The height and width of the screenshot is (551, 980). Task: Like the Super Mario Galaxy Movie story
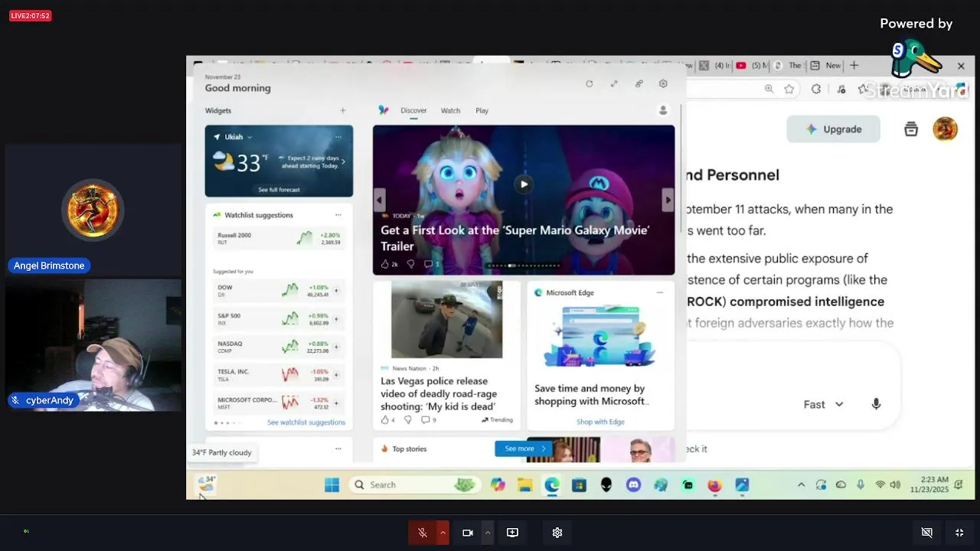[x=385, y=264]
